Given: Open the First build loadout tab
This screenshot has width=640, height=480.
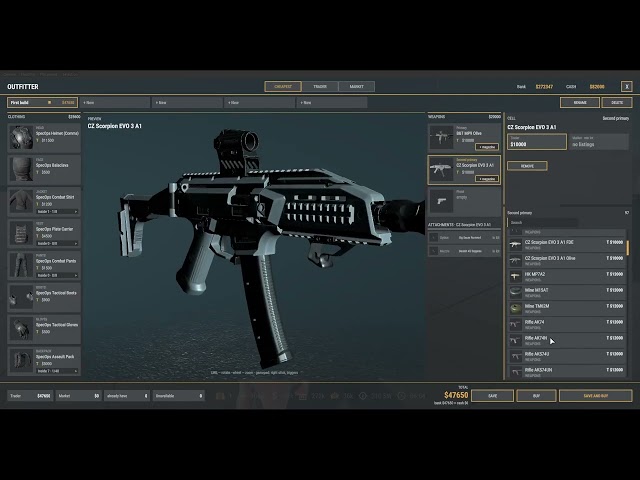Looking at the screenshot, I should (x=42, y=102).
